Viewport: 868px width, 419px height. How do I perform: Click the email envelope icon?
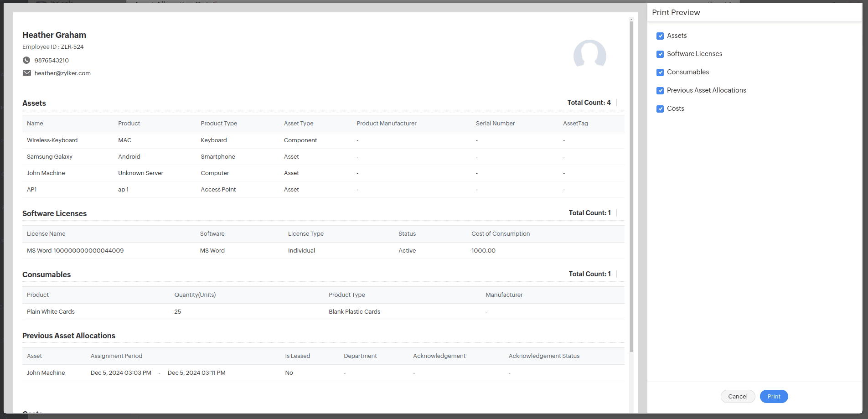click(x=27, y=73)
